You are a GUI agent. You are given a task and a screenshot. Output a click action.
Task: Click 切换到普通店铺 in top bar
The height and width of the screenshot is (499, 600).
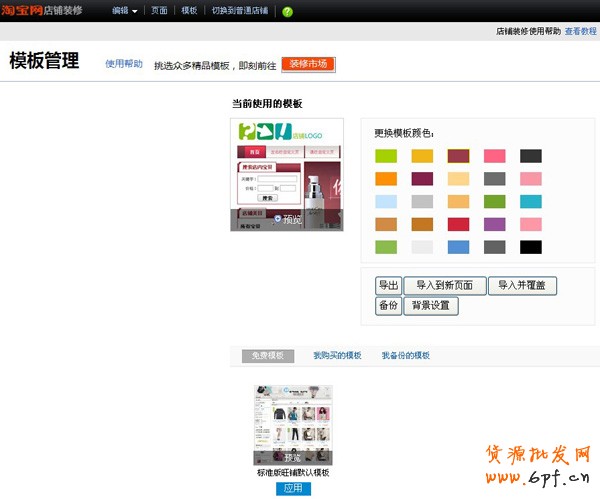click(240, 11)
